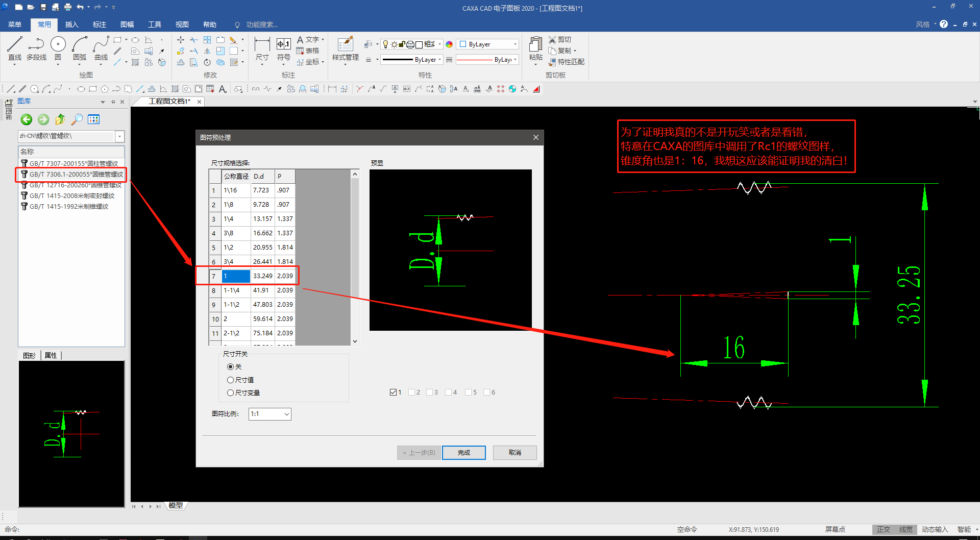Viewport: 980px width, 540px height.
Task: Open the 图符比例 1:1 dropdown
Action: click(x=269, y=414)
